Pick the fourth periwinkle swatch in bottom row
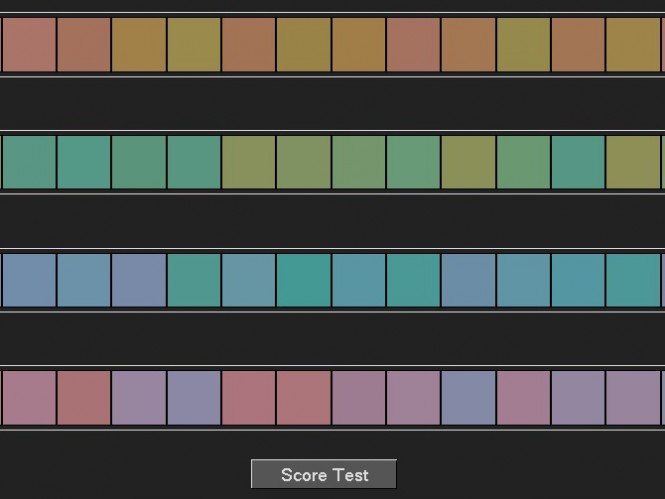The height and width of the screenshot is (499, 665). [194, 398]
